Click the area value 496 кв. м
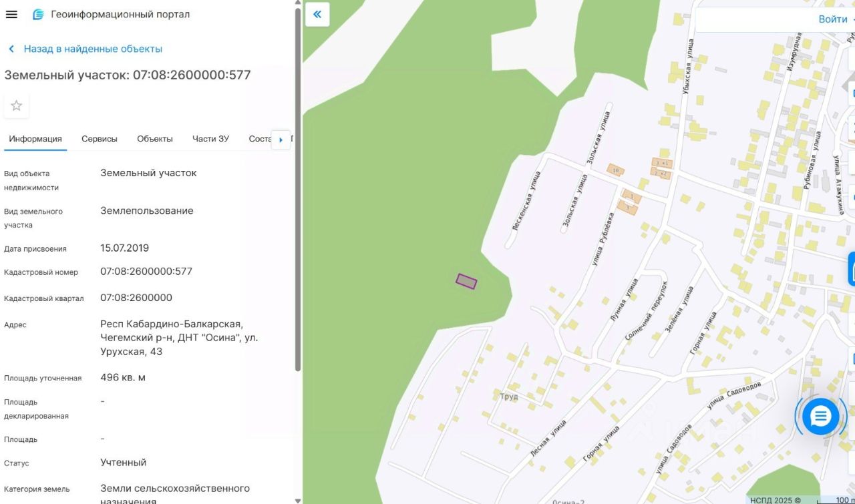 click(x=123, y=377)
